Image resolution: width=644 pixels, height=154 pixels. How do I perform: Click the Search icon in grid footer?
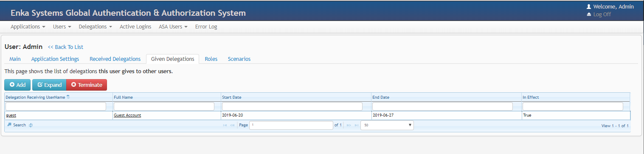pos(9,125)
